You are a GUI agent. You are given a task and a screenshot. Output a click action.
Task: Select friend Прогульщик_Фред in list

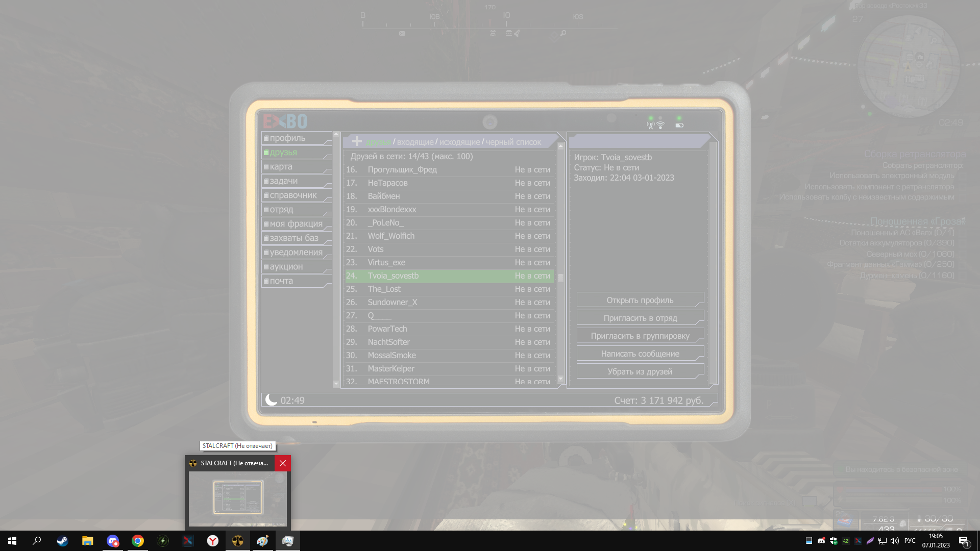449,170
